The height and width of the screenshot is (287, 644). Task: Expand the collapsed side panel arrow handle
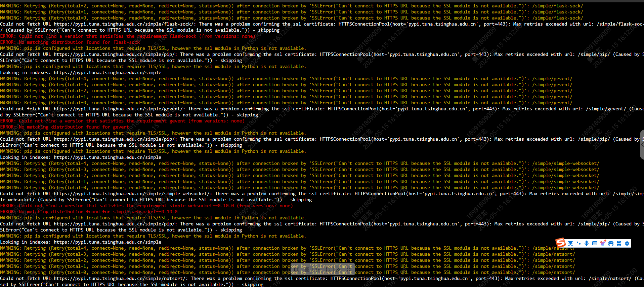pyautogui.click(x=642, y=145)
